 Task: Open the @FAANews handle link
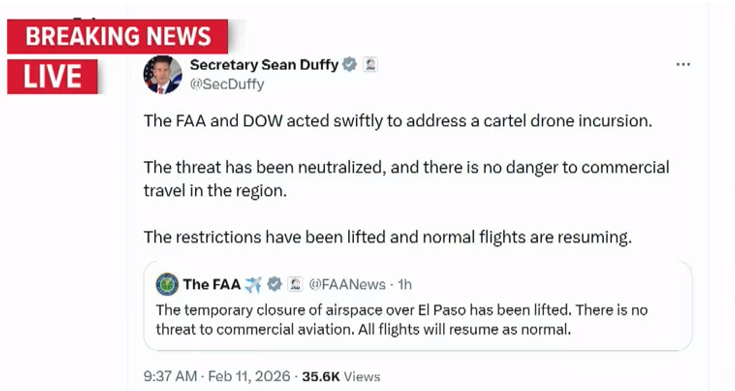[347, 284]
